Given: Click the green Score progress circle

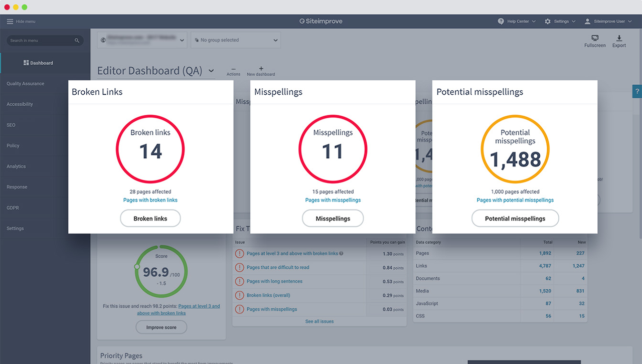Looking at the screenshot, I should coord(161,271).
